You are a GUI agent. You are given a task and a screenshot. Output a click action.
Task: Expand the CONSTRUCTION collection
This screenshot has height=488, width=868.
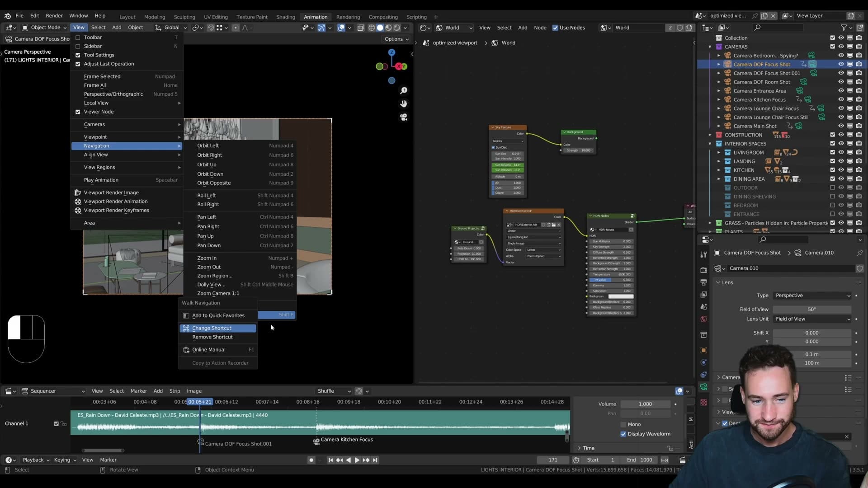[x=710, y=135]
